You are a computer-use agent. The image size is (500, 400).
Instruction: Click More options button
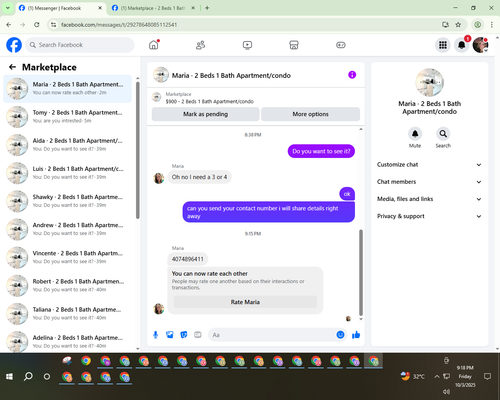point(310,114)
